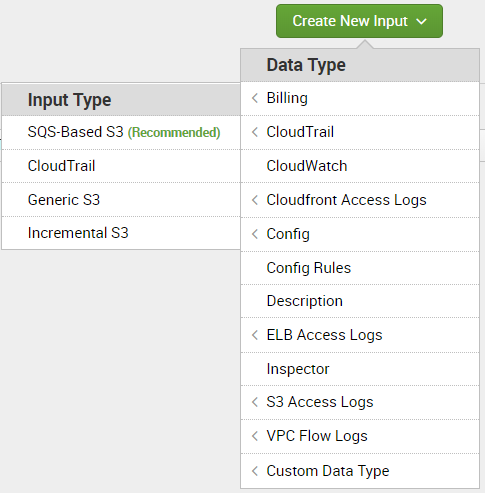Click the Billing submenu chevron

pos(255,98)
